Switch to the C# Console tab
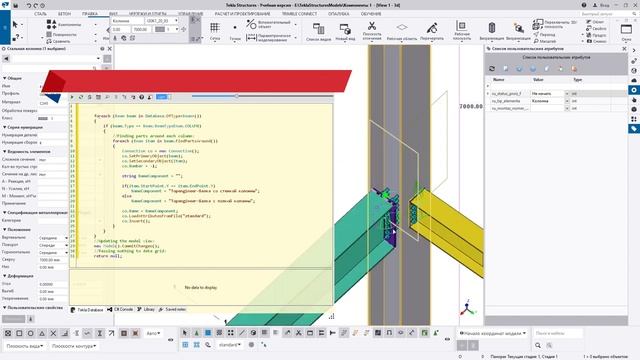This screenshot has width=640, height=360. coord(120,309)
